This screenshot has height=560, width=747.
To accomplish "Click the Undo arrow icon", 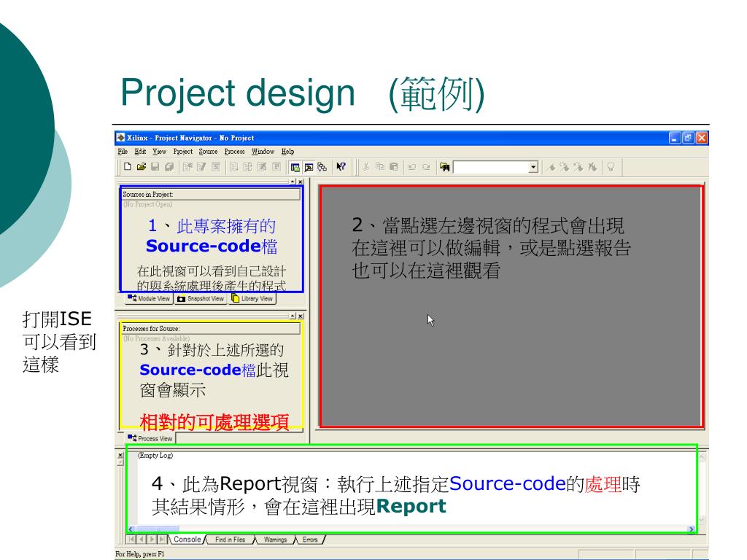I will [x=412, y=167].
